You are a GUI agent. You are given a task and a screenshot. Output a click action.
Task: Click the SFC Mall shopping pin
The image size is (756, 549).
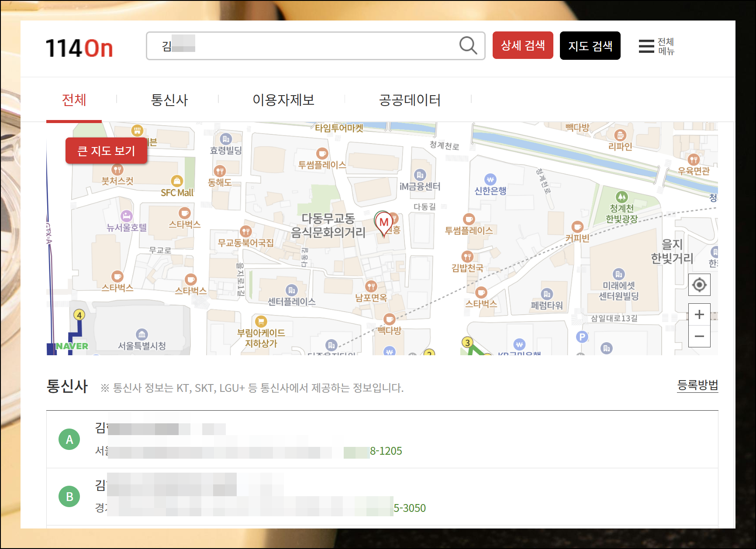177,181
